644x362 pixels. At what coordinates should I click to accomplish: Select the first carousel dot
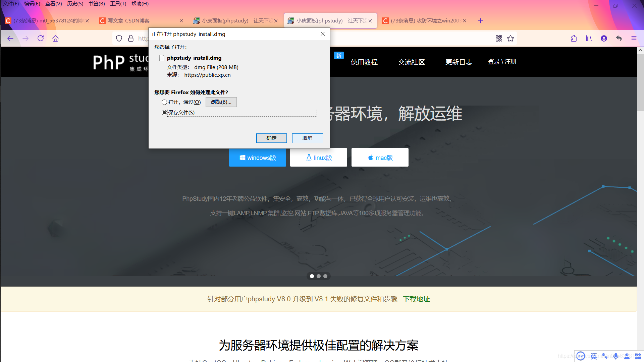pyautogui.click(x=312, y=276)
